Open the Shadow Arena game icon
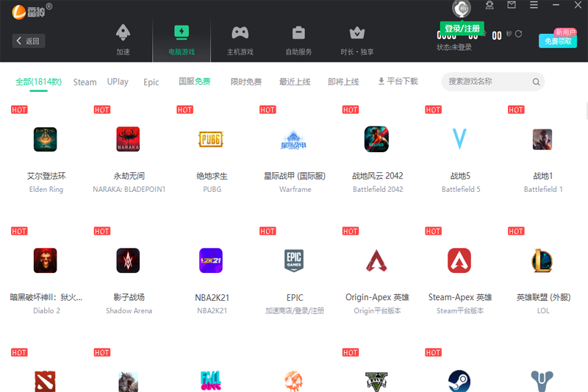 click(128, 260)
